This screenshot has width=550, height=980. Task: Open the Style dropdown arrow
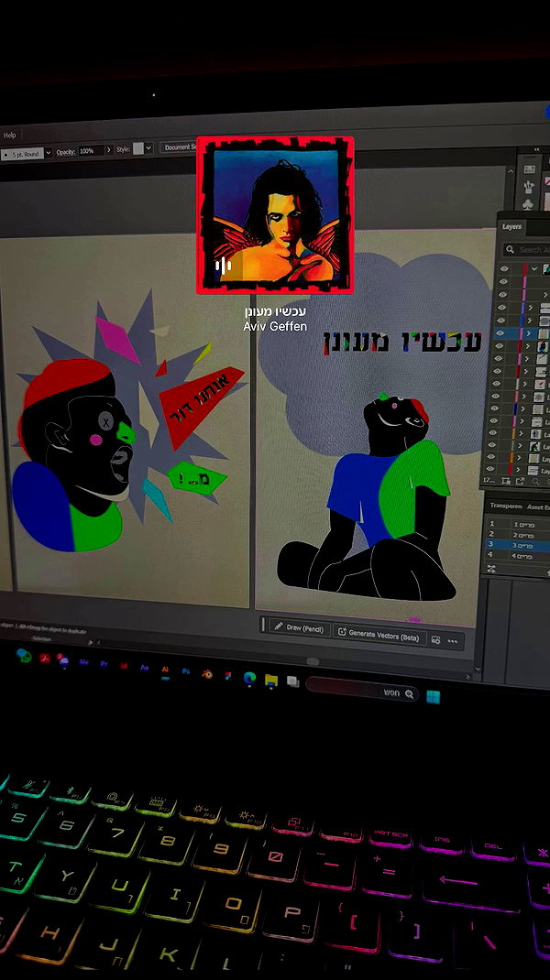[x=148, y=148]
